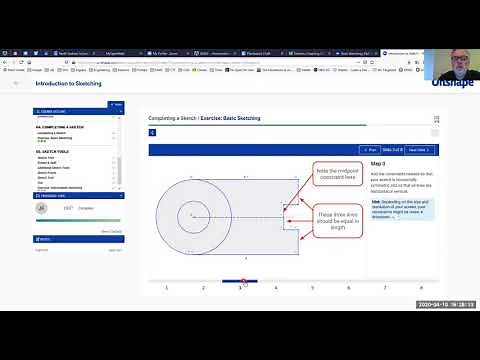The width and height of the screenshot is (480, 360).
Task: Select slide 8 in the slide navigator
Action: (421, 287)
